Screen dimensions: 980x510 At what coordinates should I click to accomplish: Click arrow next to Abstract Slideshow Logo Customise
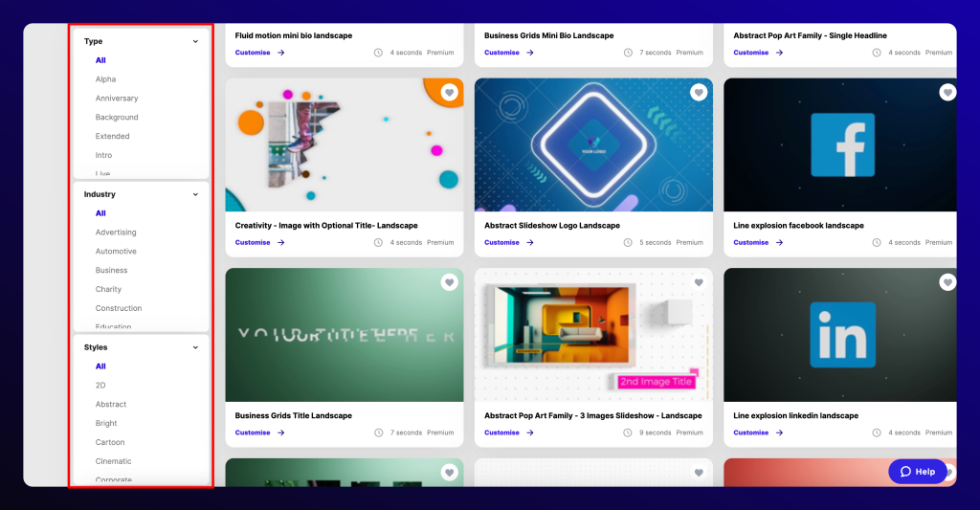530,242
